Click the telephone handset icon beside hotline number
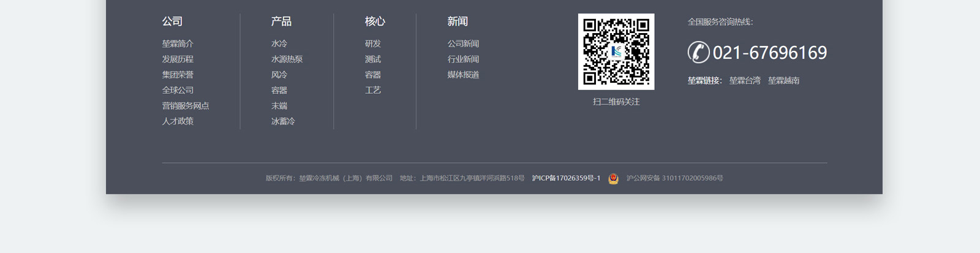 pyautogui.click(x=698, y=53)
